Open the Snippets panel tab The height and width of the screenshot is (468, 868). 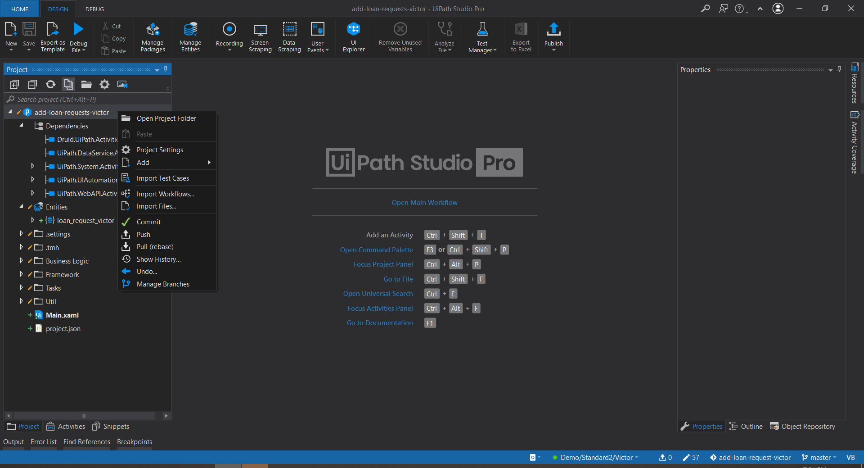(x=111, y=427)
